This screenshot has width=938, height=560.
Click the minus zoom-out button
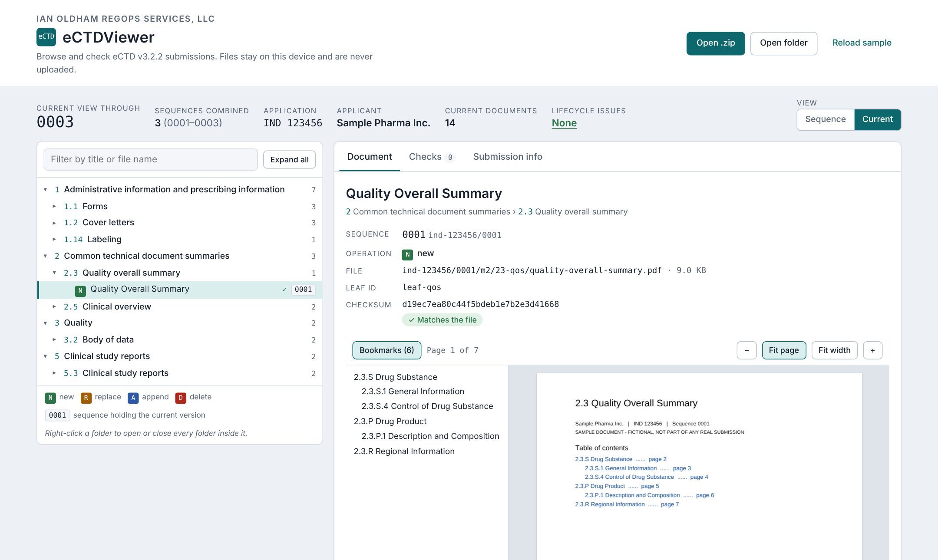click(x=746, y=350)
